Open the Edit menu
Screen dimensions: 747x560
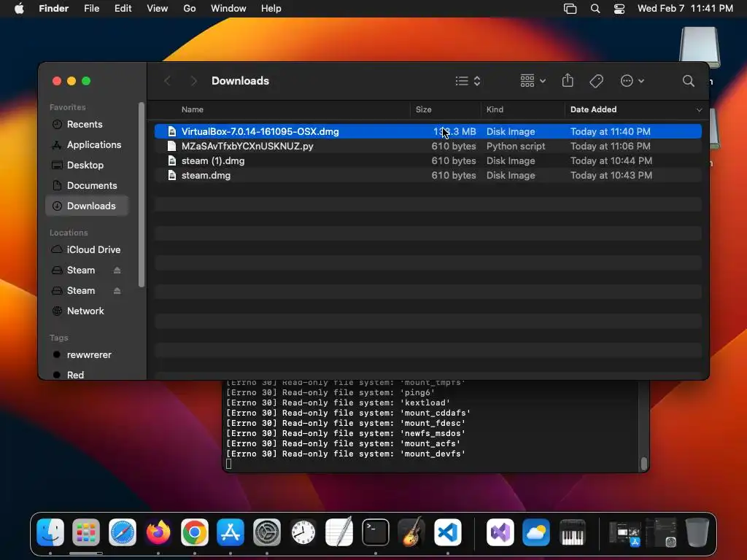(123, 9)
